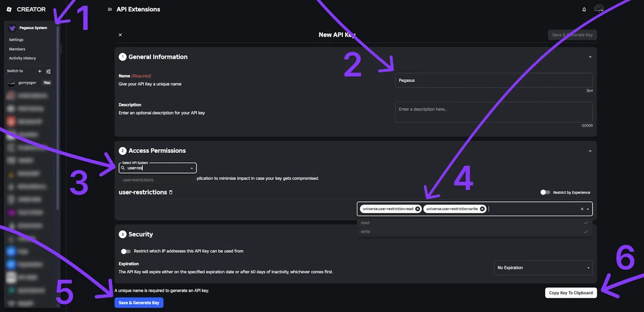
Task: Open Members in the Pegasus System menu
Action: pos(17,49)
